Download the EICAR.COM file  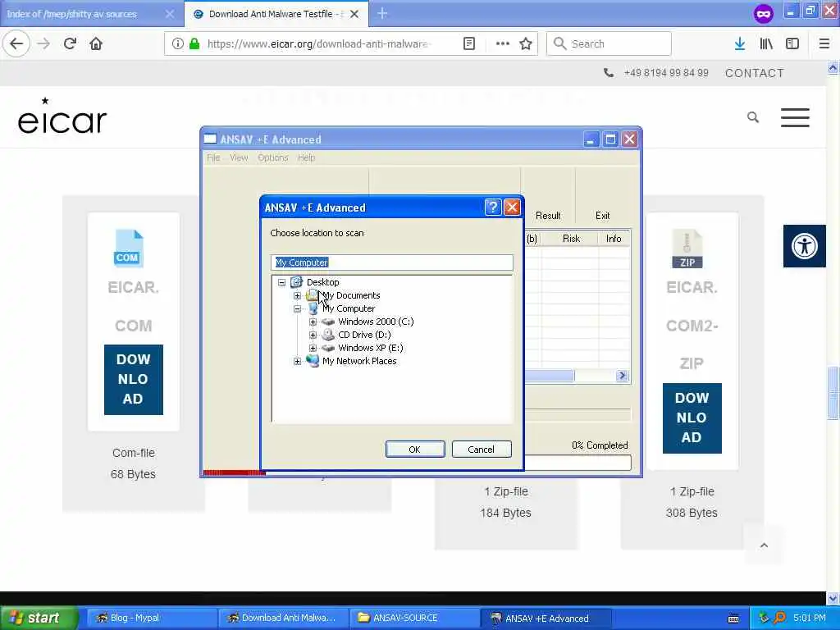(134, 379)
